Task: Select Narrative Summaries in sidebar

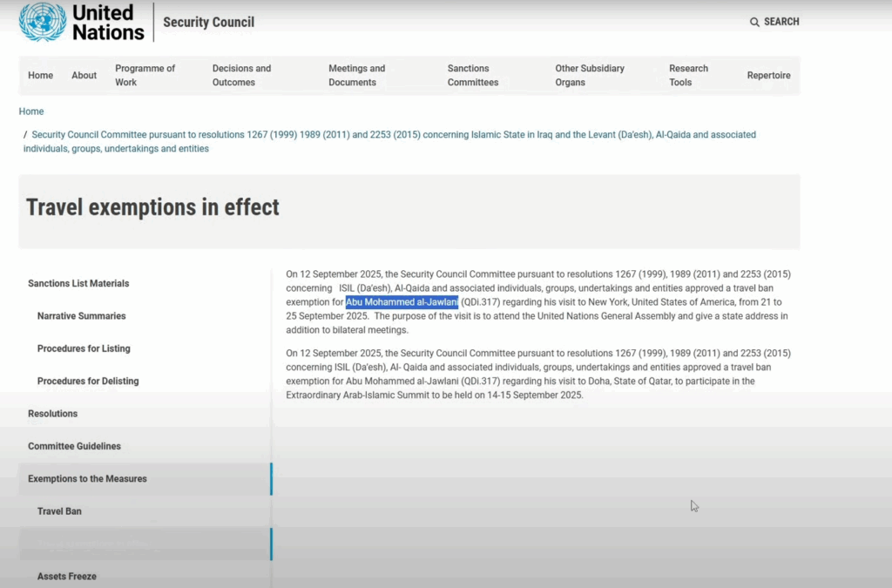Action: tap(81, 316)
